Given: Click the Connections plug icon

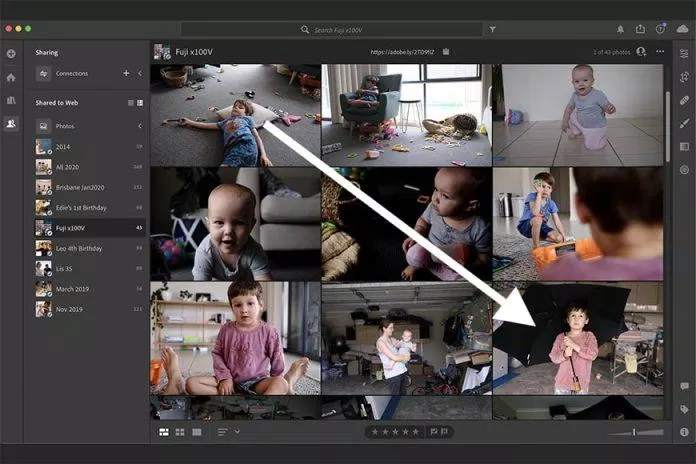Looking at the screenshot, I should 44,73.
